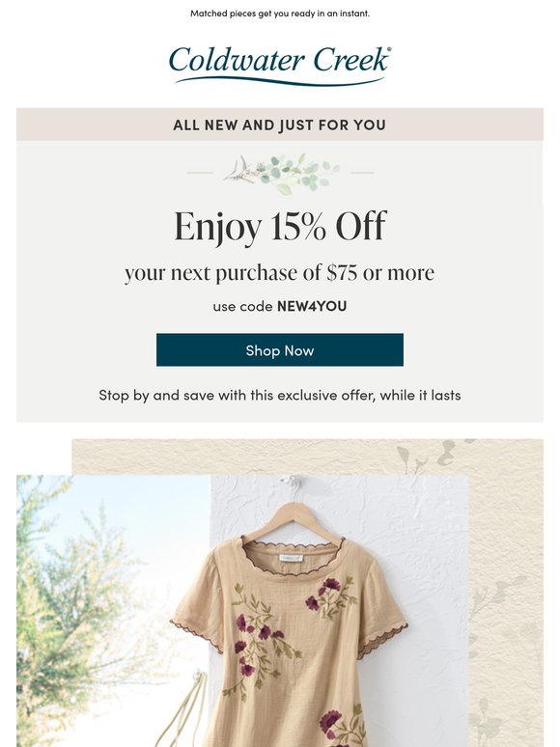
Task: Click the Stop by and save offer text
Action: tap(280, 395)
